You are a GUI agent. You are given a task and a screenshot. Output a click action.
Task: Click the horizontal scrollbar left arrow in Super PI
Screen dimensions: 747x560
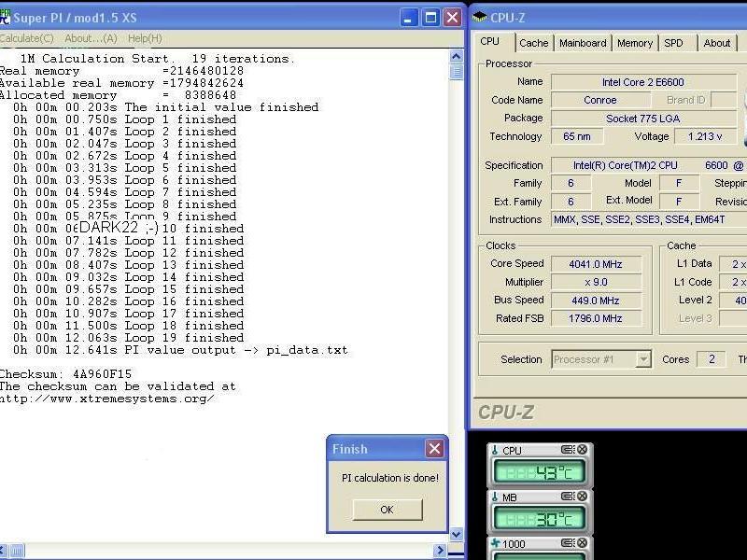pos(4,551)
